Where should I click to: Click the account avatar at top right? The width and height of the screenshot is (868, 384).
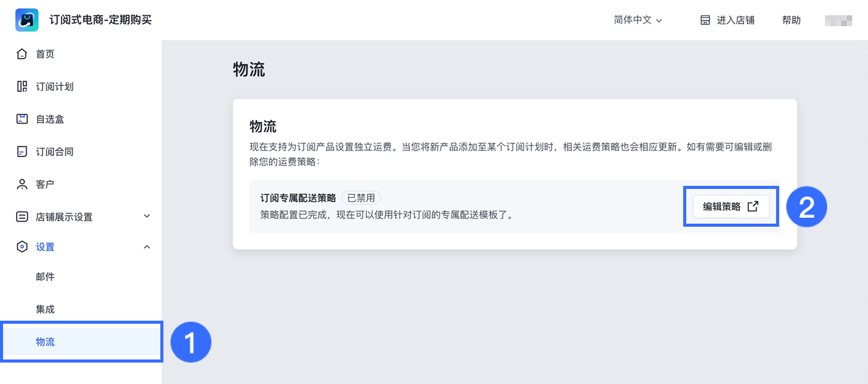(x=838, y=20)
